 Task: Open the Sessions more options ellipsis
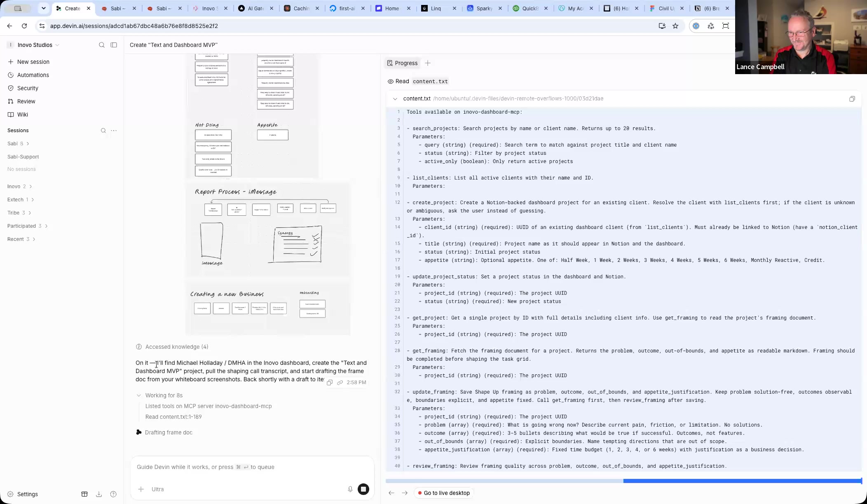click(x=114, y=131)
